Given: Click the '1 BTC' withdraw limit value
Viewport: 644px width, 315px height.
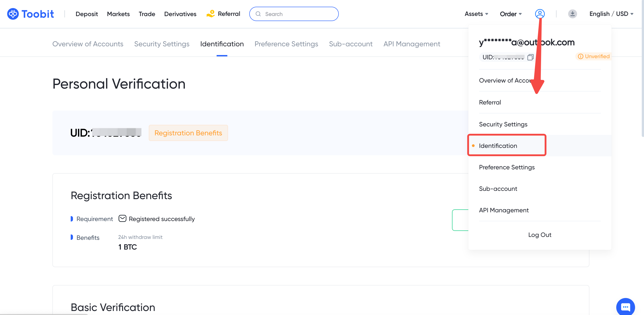Looking at the screenshot, I should click(x=128, y=247).
